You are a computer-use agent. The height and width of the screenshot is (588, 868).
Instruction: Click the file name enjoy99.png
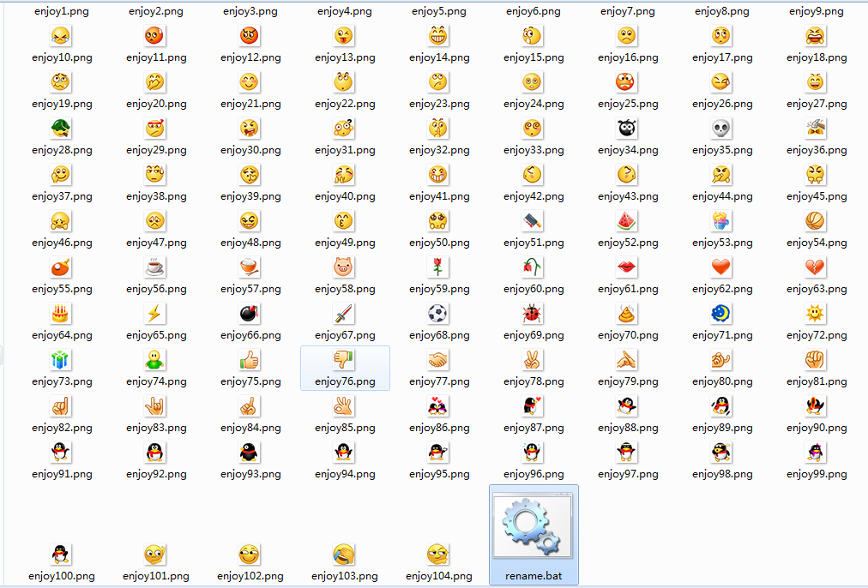[x=817, y=474]
